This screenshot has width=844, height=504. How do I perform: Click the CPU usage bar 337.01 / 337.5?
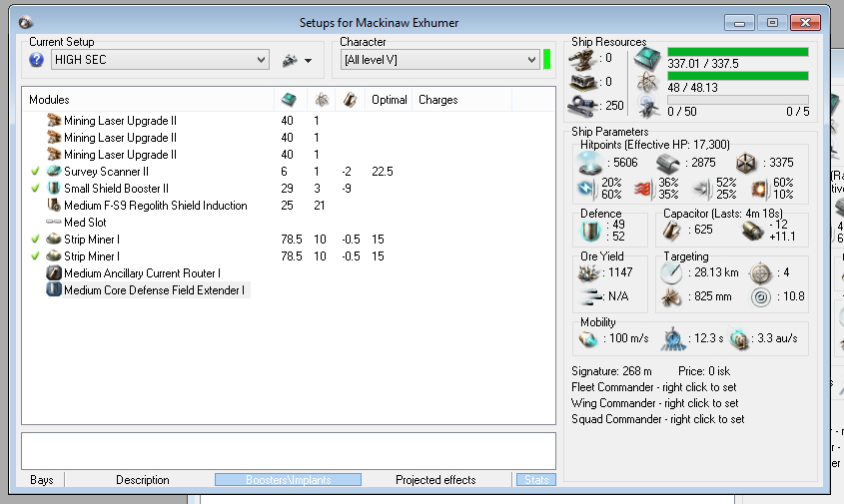(x=738, y=52)
